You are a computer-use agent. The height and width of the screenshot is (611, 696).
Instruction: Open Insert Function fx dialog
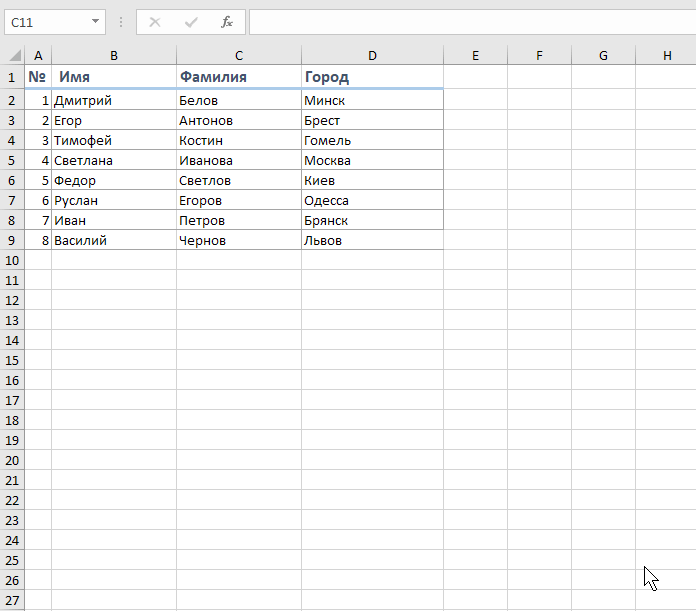pyautogui.click(x=227, y=21)
